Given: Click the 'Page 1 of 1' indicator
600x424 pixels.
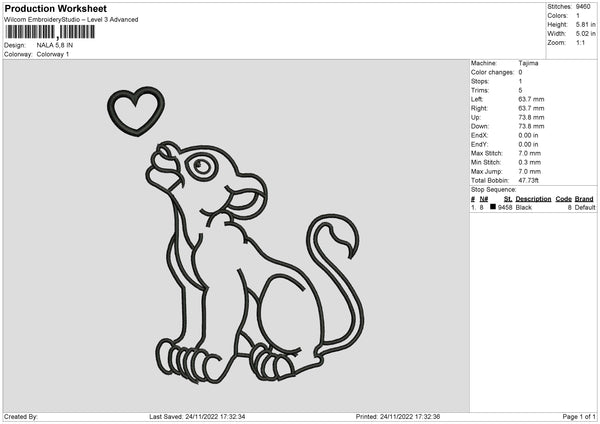Looking at the screenshot, I should click(579, 417).
